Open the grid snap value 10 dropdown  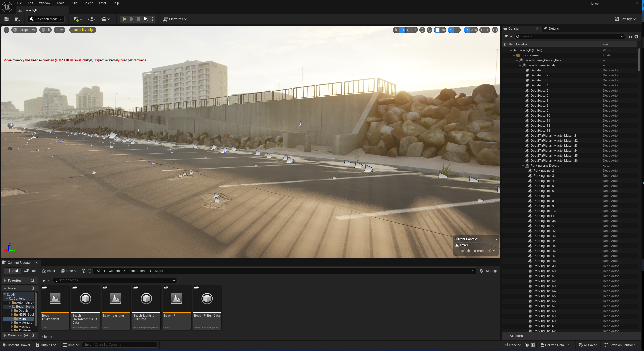443,30
